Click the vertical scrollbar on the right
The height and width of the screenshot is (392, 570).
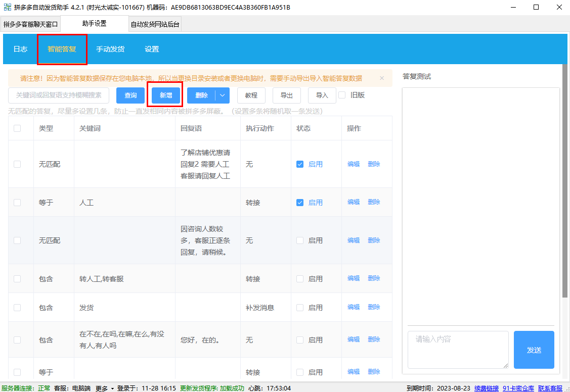click(x=564, y=181)
